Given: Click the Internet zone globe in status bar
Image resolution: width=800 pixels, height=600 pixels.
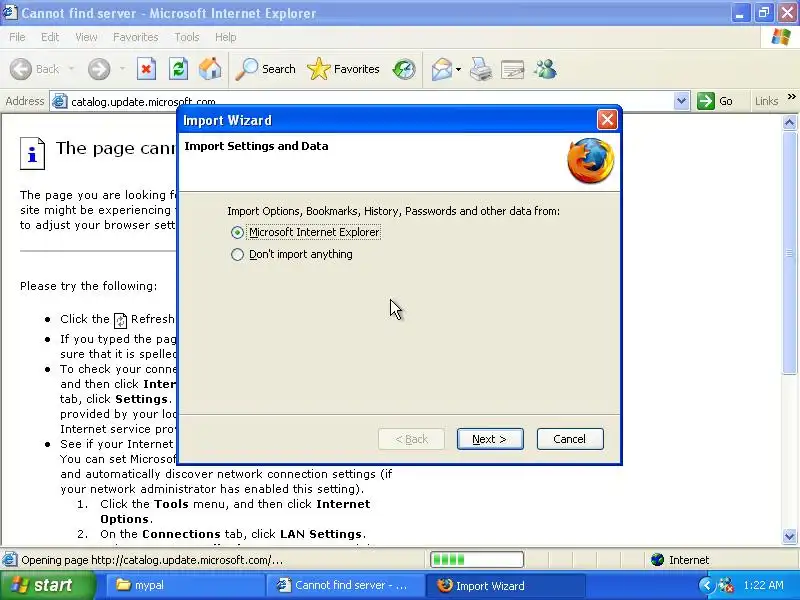Looking at the screenshot, I should coord(657,560).
